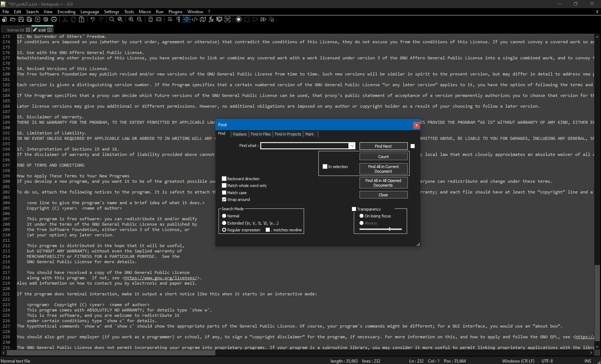Viewport: 601px width, 364px height.
Task: Switch to the Mark tab
Action: click(x=309, y=134)
